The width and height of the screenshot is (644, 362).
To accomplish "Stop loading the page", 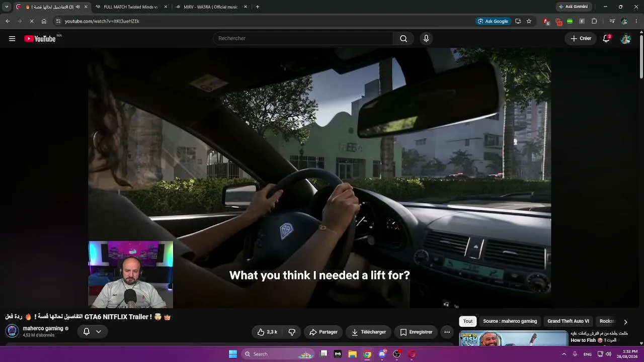I will tap(31, 21).
